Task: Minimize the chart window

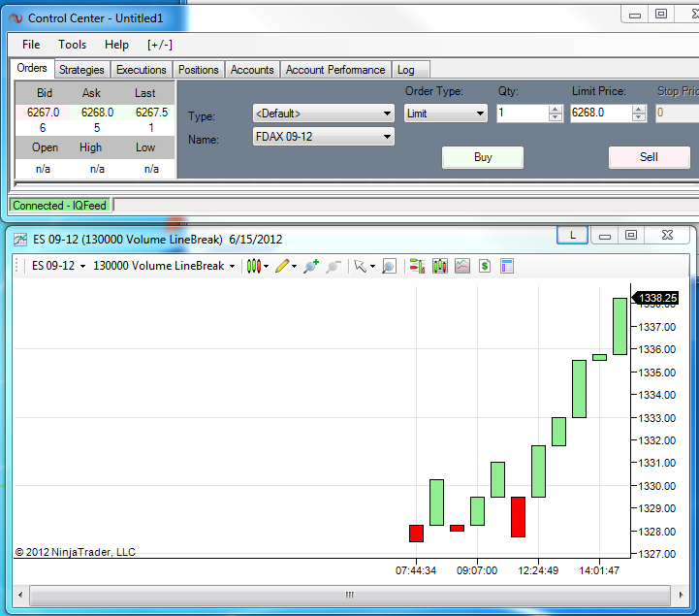Action: click(605, 236)
